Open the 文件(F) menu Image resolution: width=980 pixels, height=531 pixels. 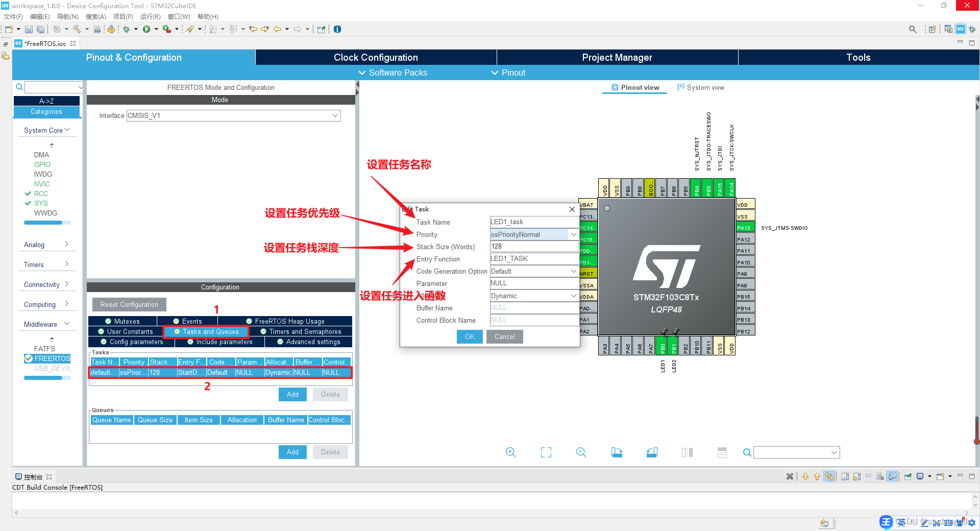[x=13, y=16]
